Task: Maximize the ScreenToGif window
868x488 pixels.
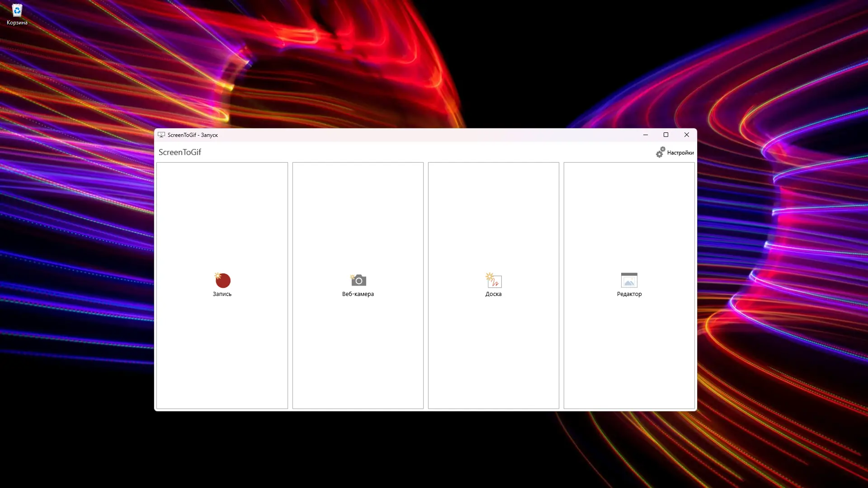Action: (665, 135)
